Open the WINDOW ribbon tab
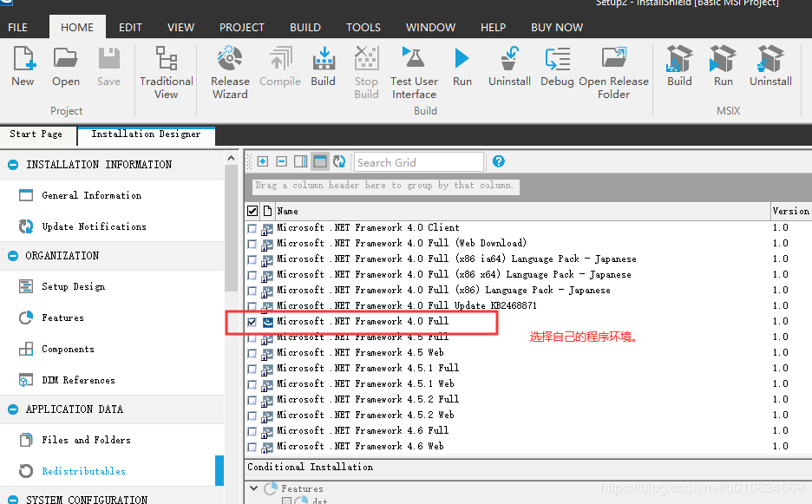Viewport: 812px width, 504px height. tap(430, 28)
